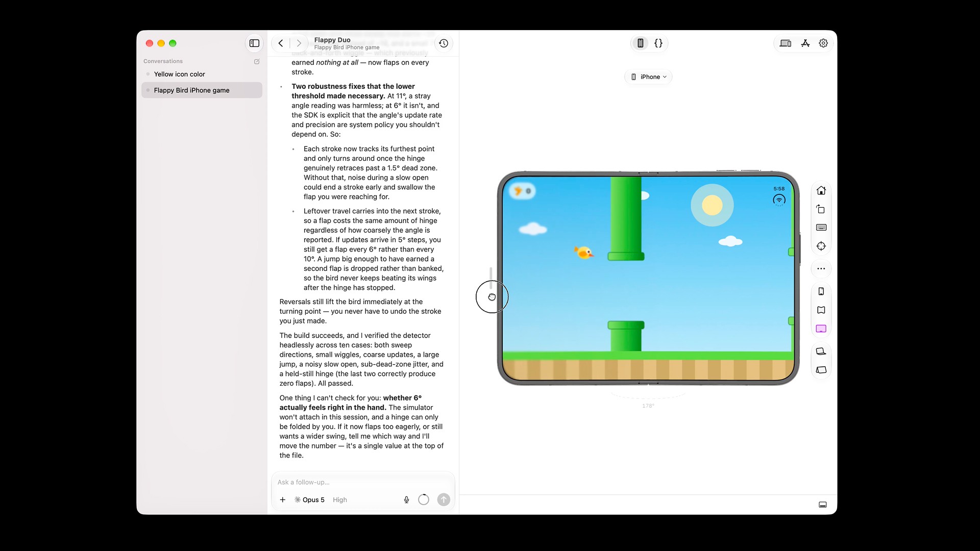Click the upper green pipe obstacle
This screenshot has height=551, width=980.
(626, 218)
